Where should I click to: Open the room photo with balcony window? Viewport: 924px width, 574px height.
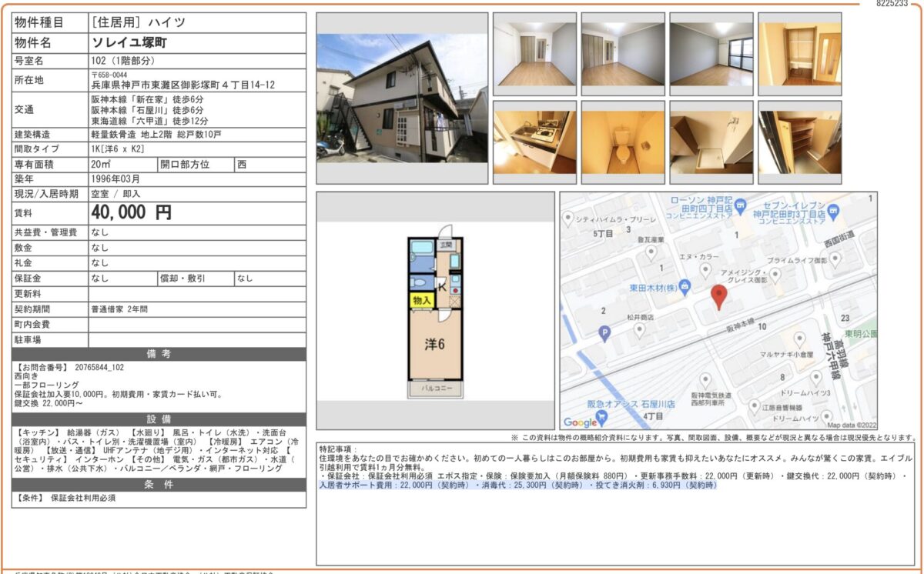click(711, 54)
